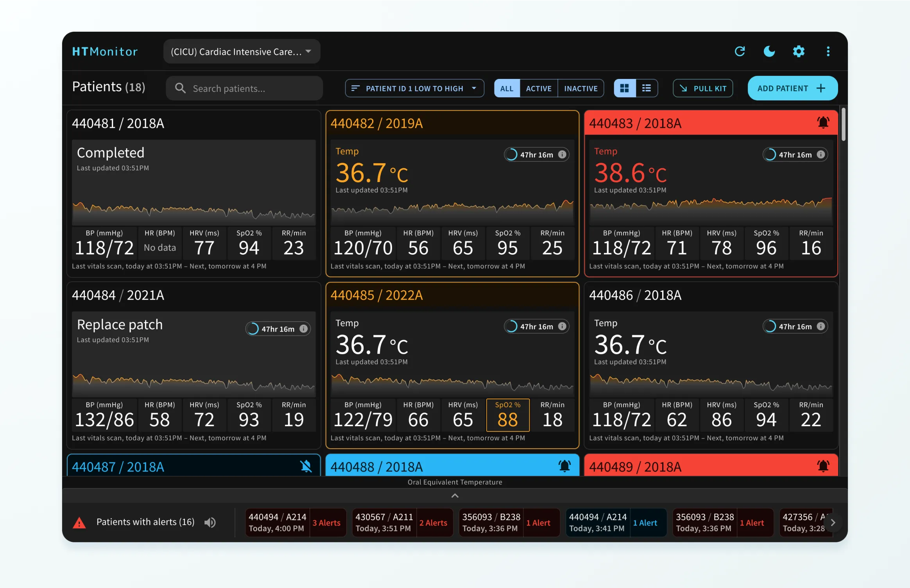Click the 38.6 °C temperature reading
Image resolution: width=910 pixels, height=588 pixels.
(x=630, y=173)
